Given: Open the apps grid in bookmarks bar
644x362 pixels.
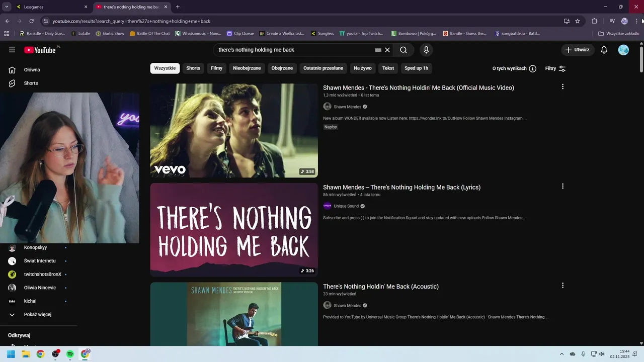Looking at the screenshot, I should (x=7, y=34).
